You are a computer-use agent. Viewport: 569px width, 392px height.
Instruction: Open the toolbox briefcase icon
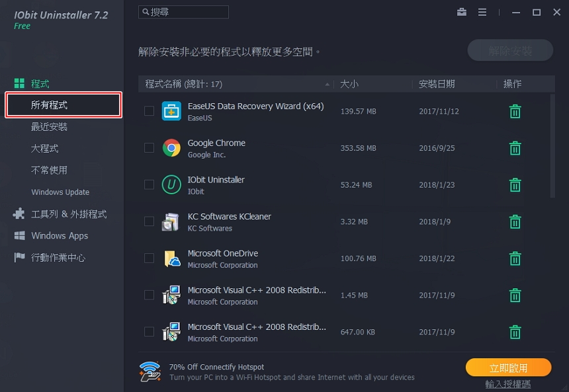[x=462, y=12]
